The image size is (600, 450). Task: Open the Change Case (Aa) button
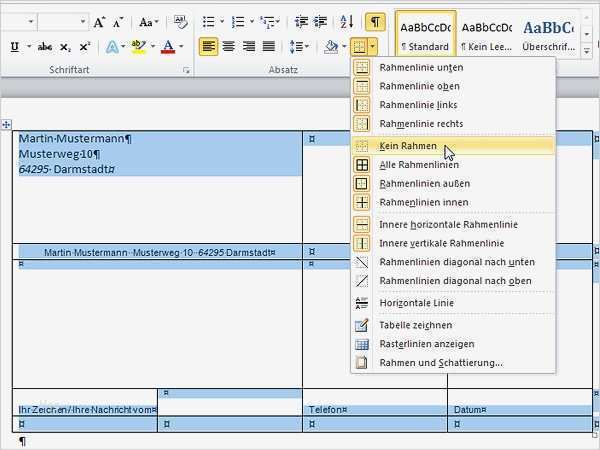[x=148, y=22]
